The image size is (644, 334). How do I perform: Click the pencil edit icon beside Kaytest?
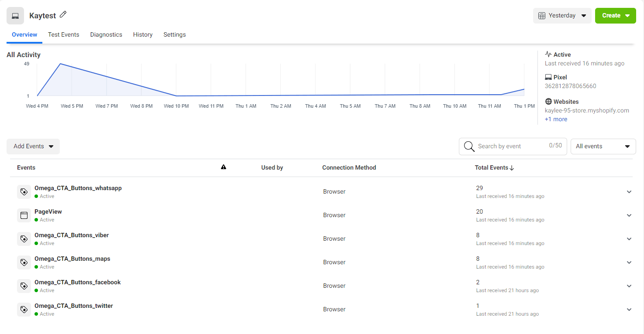(x=63, y=15)
